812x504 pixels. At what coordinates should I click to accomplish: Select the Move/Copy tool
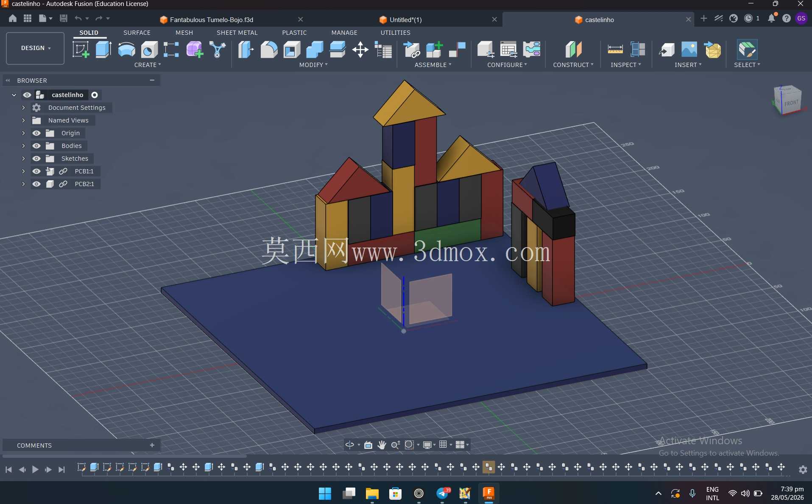360,50
